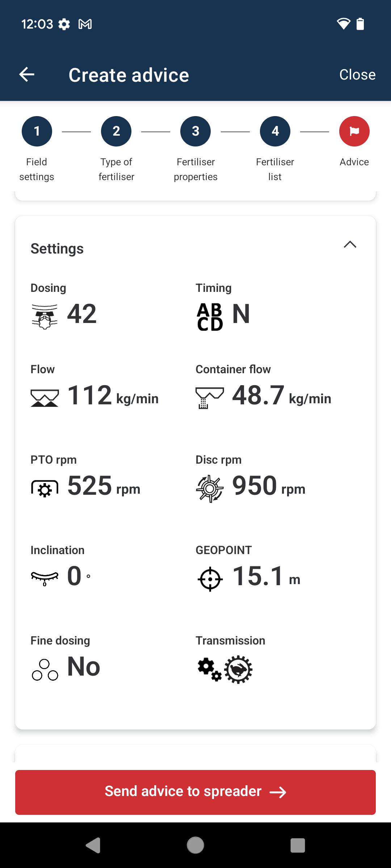Tap the Android home navigation button

[x=195, y=845]
